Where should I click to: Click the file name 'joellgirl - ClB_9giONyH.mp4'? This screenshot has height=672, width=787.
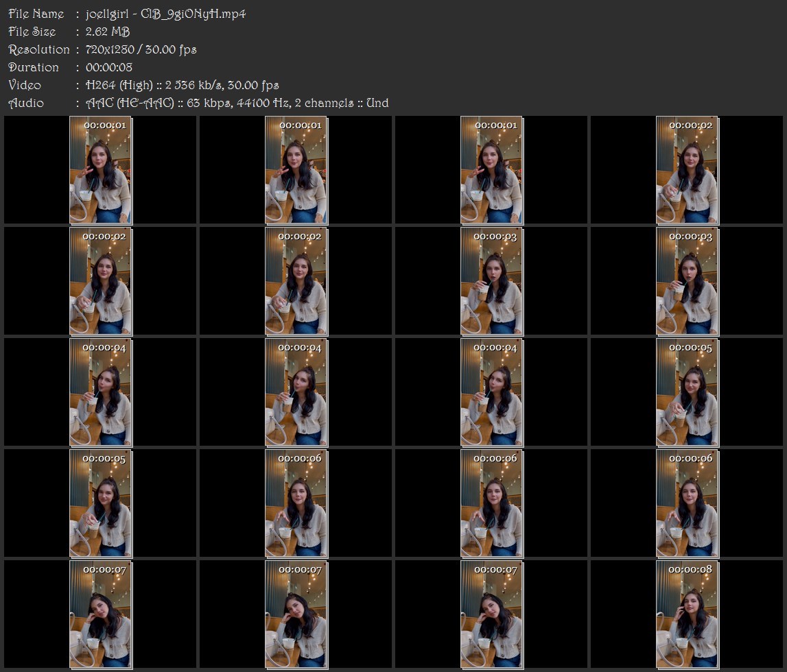click(165, 14)
